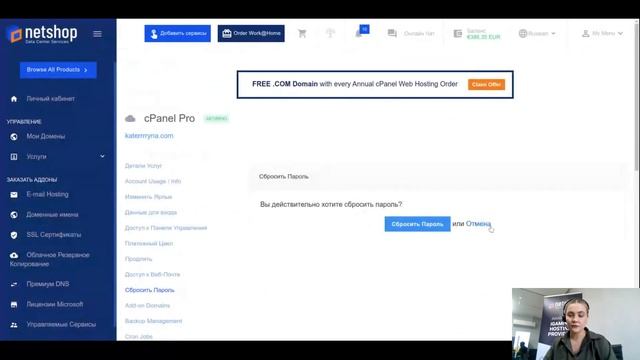Screen dimensions: 640x360
Task: Click the NetShop logo
Action: (42, 34)
